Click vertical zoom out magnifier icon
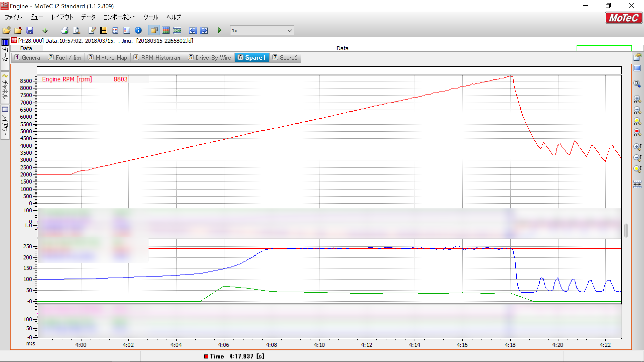Image resolution: width=644 pixels, height=362 pixels. click(637, 158)
